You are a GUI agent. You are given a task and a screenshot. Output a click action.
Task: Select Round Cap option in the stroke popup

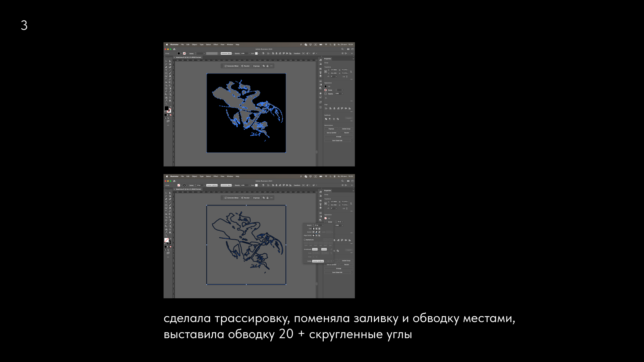click(316, 229)
